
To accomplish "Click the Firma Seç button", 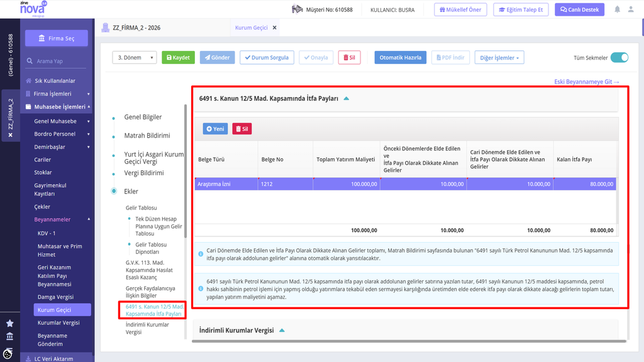I will coord(57,38).
